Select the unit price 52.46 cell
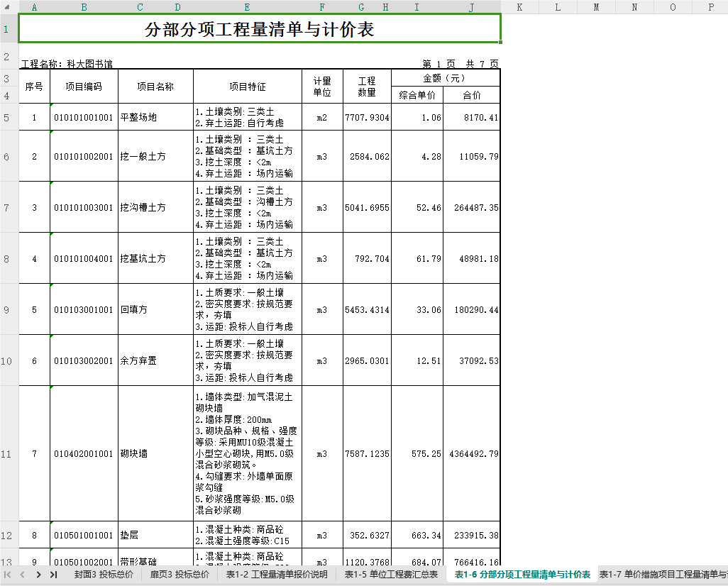 pos(417,207)
